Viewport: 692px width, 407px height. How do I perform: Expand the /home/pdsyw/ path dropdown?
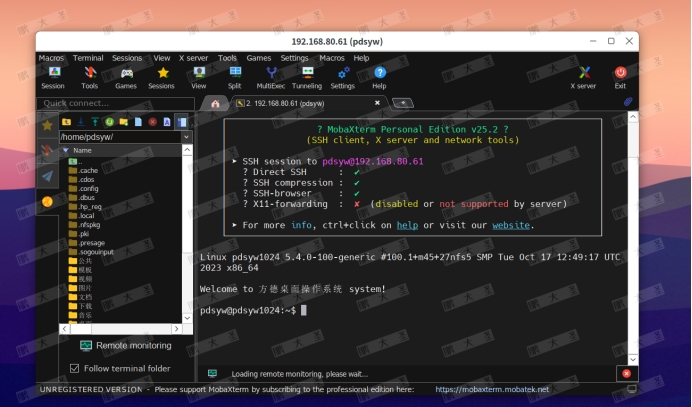(187, 137)
